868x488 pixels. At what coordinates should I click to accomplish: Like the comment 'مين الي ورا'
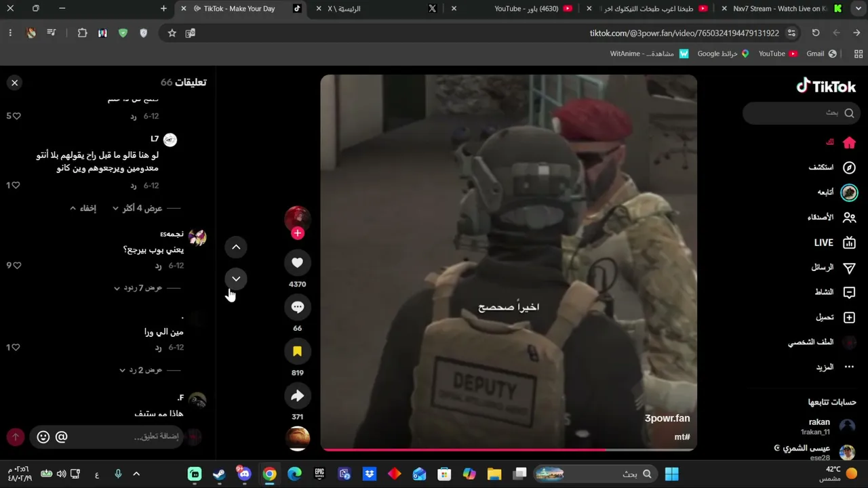[x=16, y=347]
